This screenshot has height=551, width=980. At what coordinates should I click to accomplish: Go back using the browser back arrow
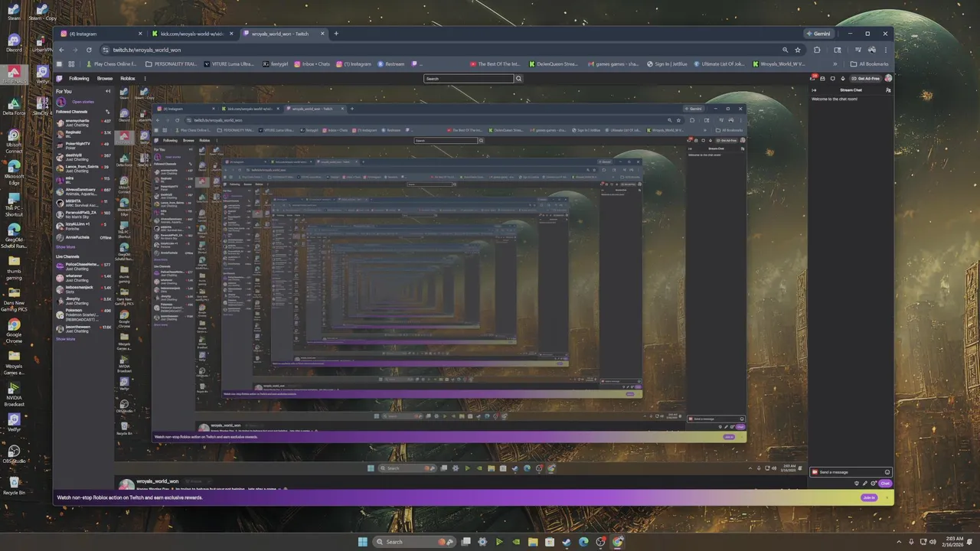tap(62, 50)
